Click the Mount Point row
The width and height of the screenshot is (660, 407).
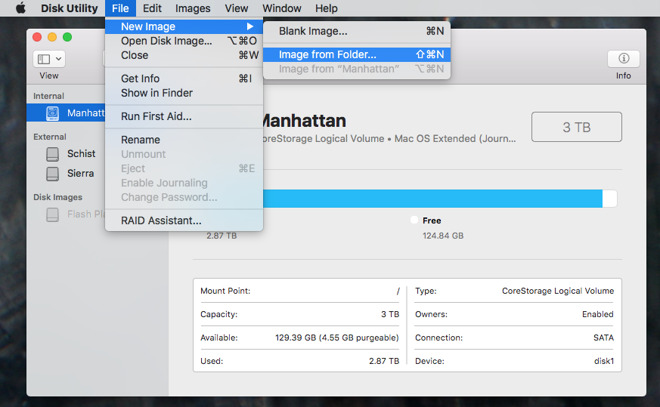pos(300,291)
